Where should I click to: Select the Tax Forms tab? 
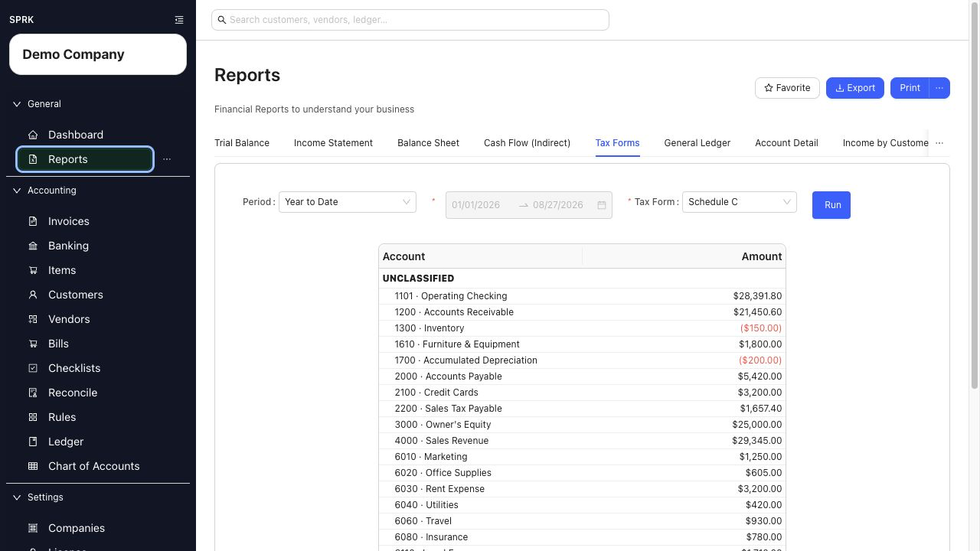pos(617,143)
